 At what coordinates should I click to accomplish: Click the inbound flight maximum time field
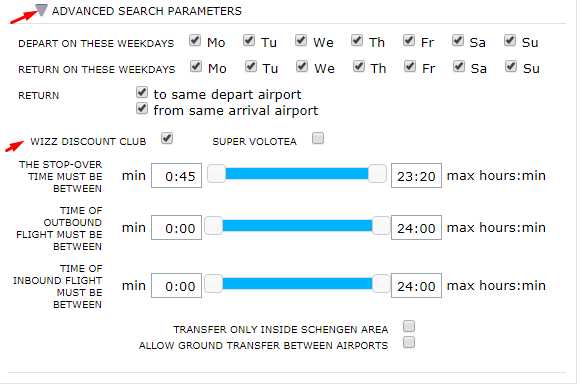[416, 286]
